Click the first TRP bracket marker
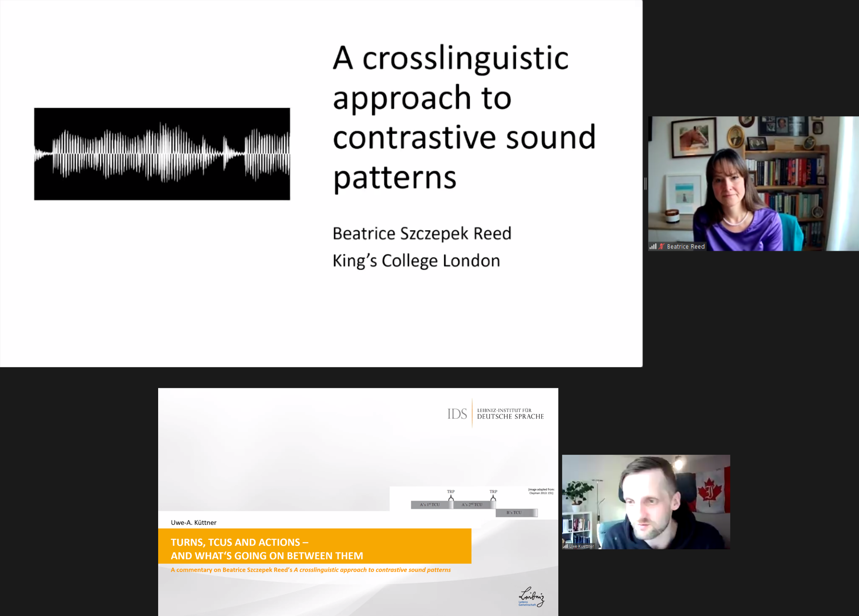 click(451, 497)
